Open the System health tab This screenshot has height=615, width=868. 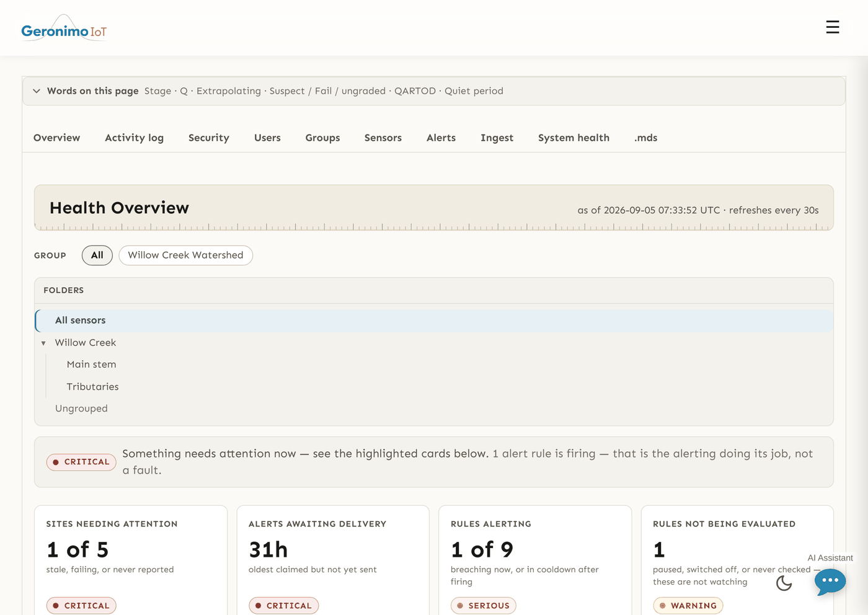[573, 138]
